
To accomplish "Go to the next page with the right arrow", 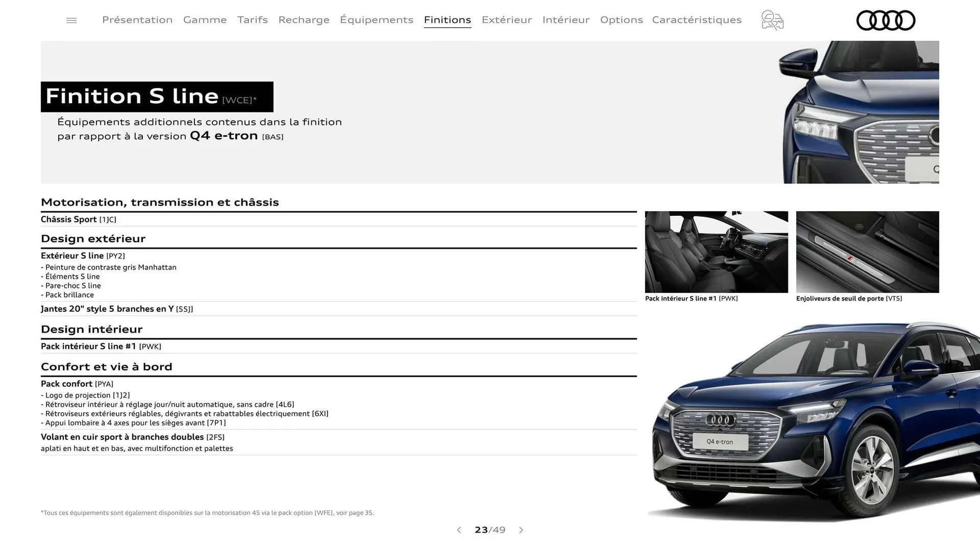I will [x=521, y=530].
